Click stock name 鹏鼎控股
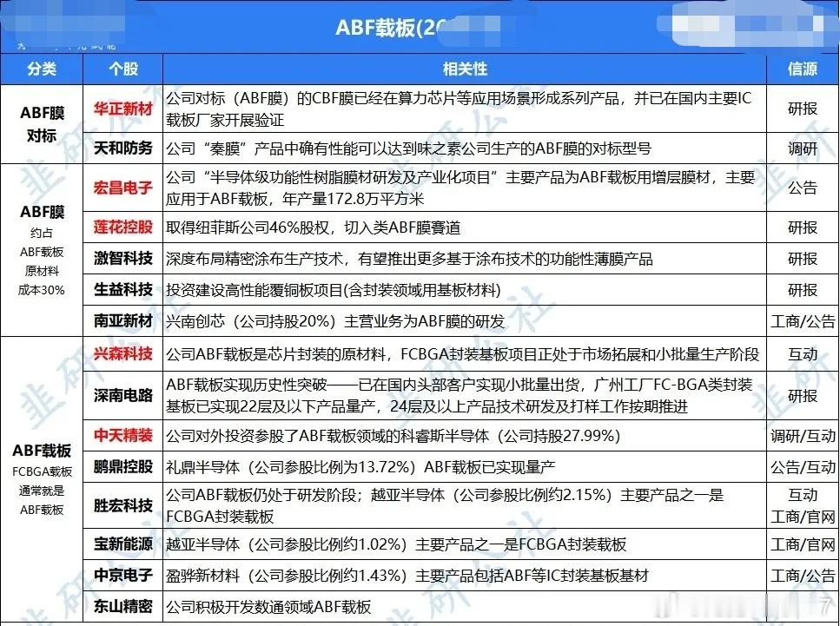The image size is (840, 626). pyautogui.click(x=123, y=466)
